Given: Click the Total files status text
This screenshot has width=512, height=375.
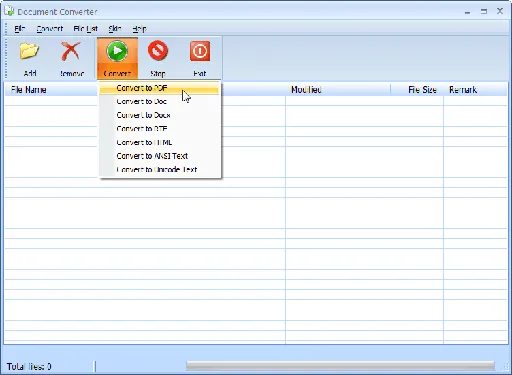Looking at the screenshot, I should click(29, 367).
